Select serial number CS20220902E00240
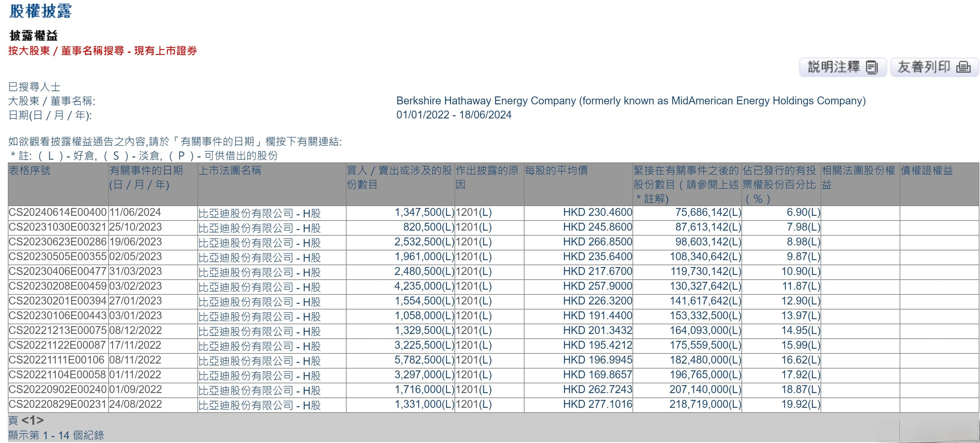Image resolution: width=980 pixels, height=443 pixels. coord(57,390)
